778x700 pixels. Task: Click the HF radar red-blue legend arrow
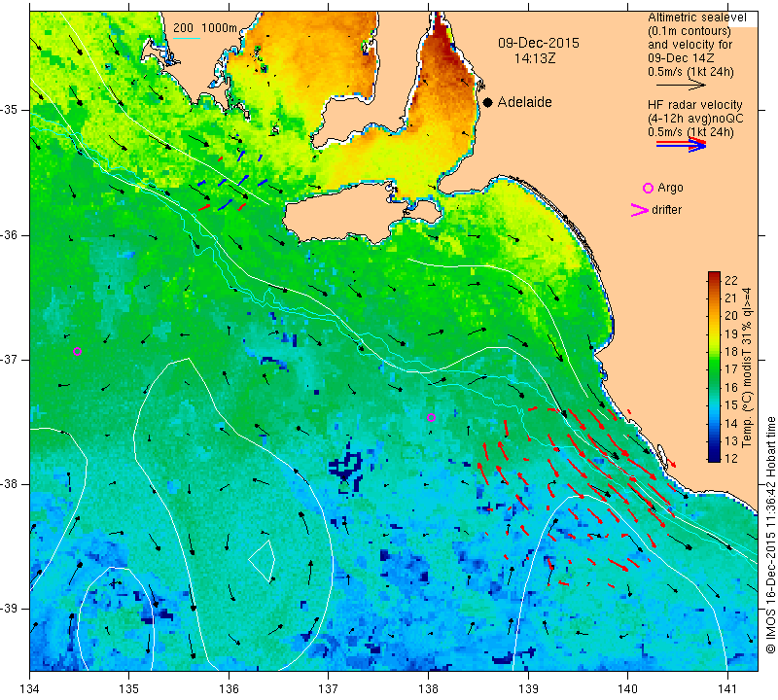pos(682,145)
